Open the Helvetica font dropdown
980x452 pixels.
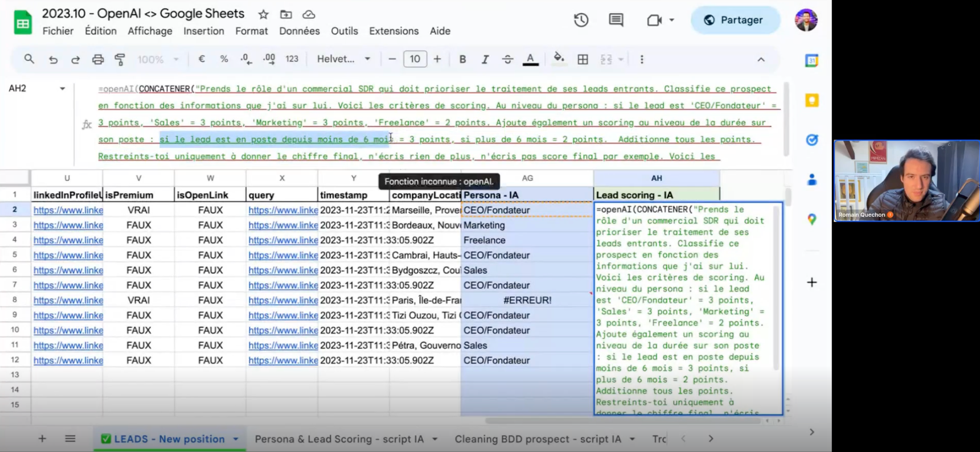pos(343,59)
